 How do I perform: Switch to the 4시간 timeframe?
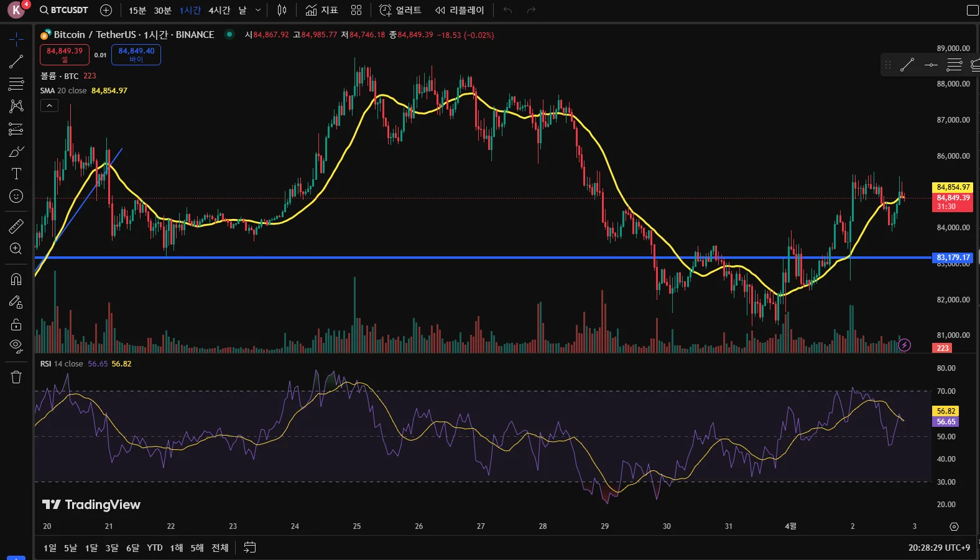pos(219,11)
